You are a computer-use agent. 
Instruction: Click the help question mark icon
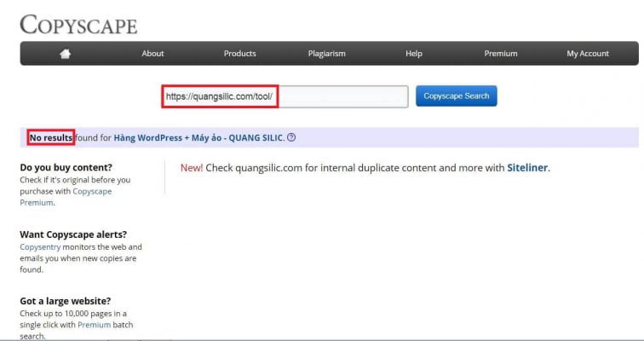tap(291, 137)
